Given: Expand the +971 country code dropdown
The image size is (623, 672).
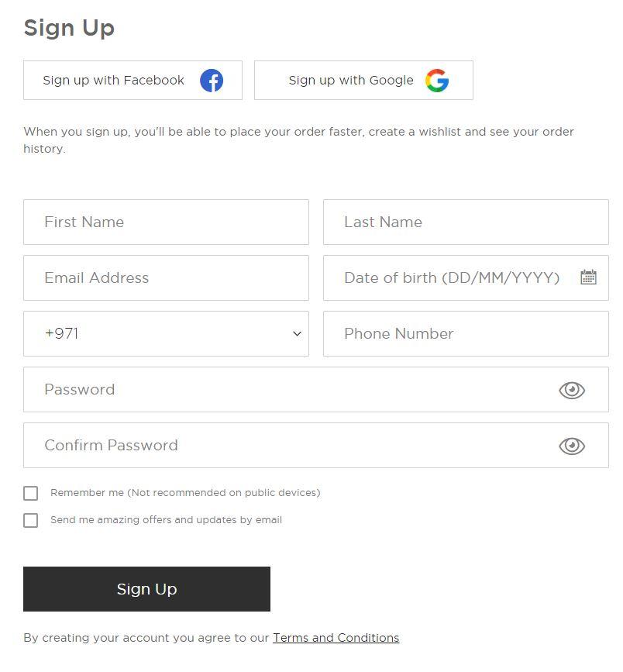Looking at the screenshot, I should (x=166, y=334).
